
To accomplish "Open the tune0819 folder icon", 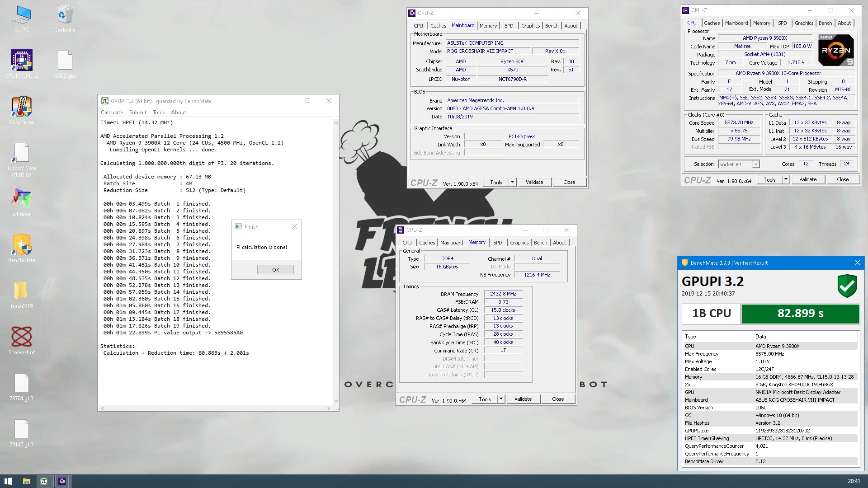I will (21, 295).
